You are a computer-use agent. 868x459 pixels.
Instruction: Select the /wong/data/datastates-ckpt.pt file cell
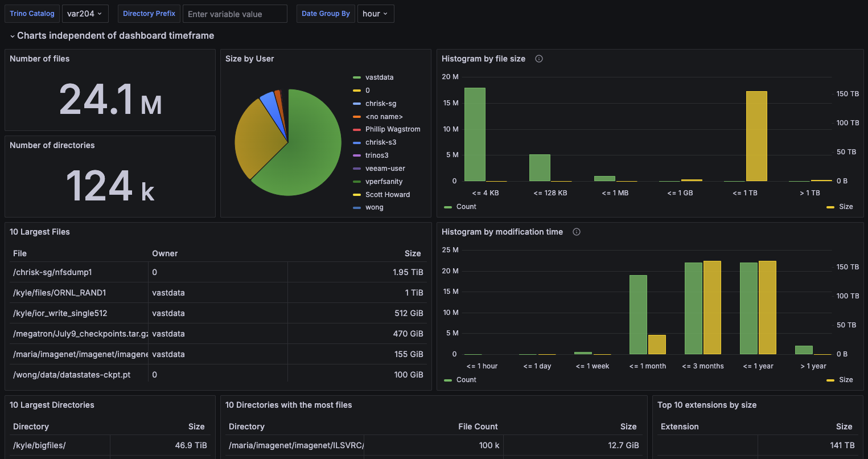79,375
